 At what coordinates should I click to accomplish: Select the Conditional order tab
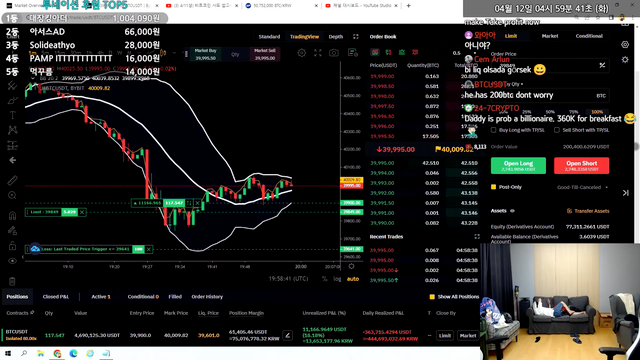[589, 36]
